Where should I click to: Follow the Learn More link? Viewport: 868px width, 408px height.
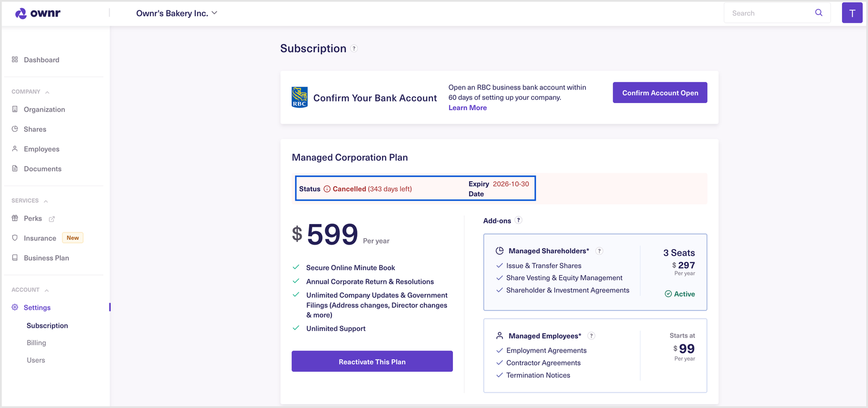(468, 108)
